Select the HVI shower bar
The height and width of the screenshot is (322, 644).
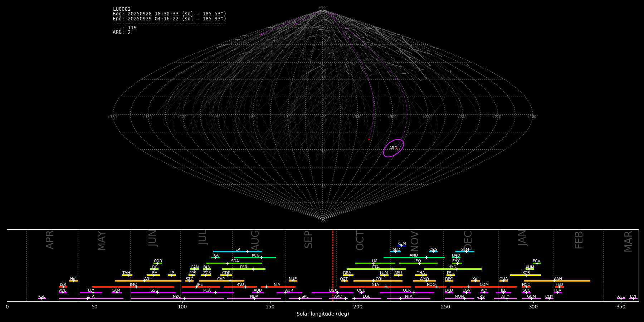point(74,281)
